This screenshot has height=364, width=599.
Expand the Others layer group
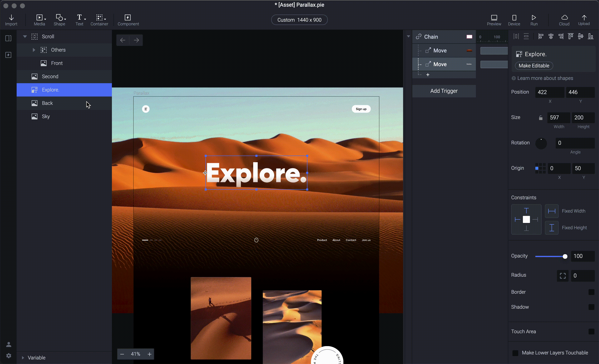pos(34,50)
